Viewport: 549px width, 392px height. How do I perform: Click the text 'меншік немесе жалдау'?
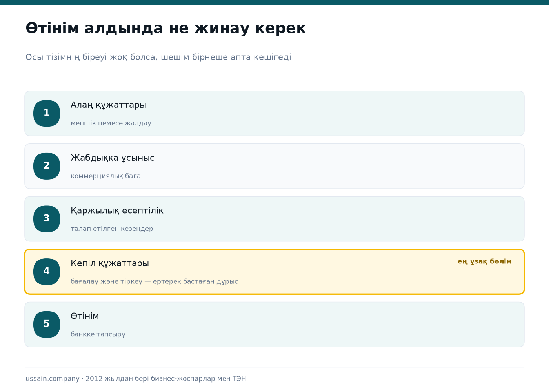coord(111,123)
